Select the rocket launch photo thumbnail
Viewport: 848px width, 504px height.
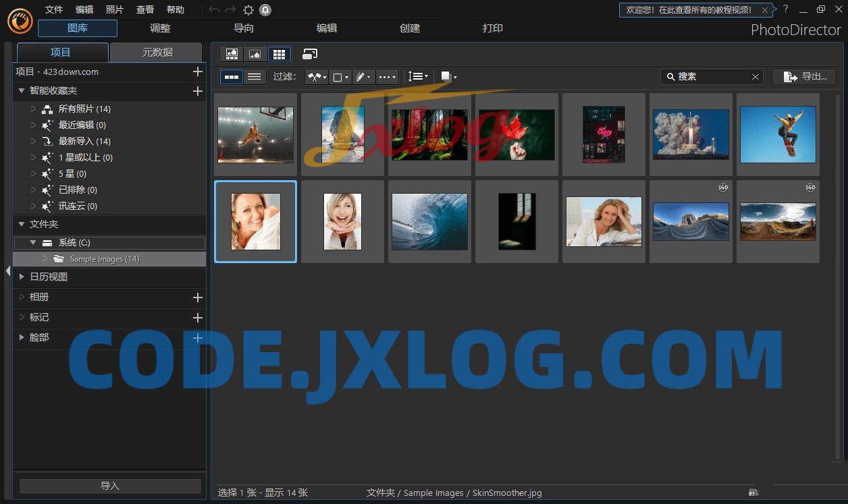tap(691, 134)
